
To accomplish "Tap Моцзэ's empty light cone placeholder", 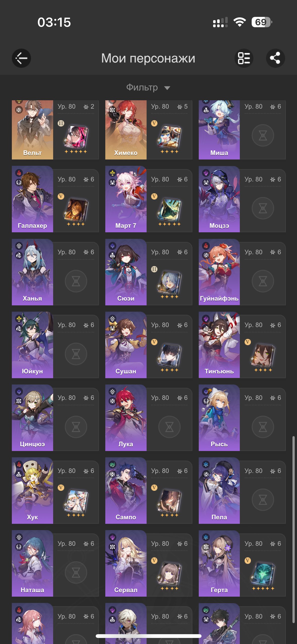I will tap(263, 208).
